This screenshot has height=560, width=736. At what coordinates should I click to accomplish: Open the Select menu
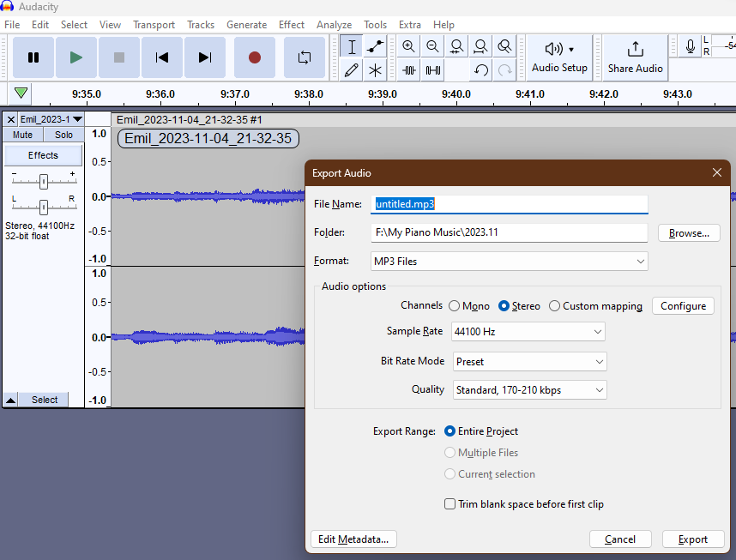pyautogui.click(x=74, y=25)
